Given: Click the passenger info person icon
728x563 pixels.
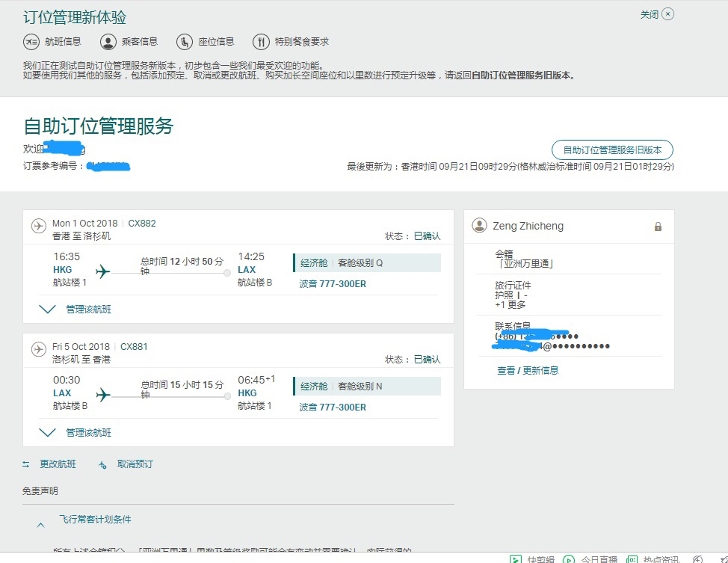Looking at the screenshot, I should pos(108,42).
